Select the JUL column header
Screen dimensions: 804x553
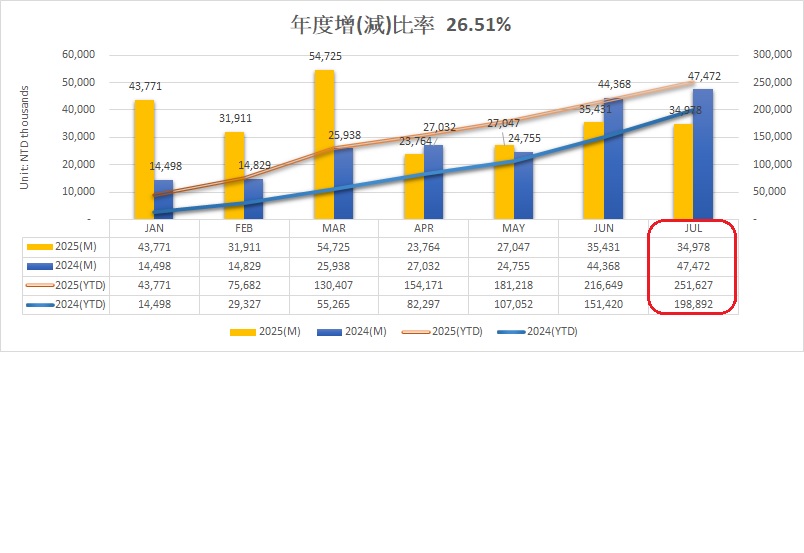coord(693,228)
